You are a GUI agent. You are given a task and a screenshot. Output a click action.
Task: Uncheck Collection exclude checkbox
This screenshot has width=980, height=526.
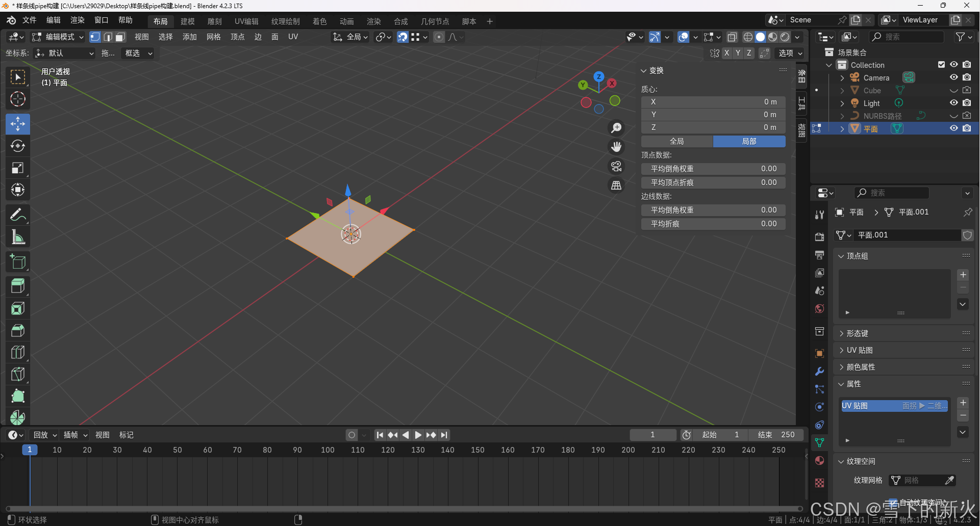(x=941, y=65)
